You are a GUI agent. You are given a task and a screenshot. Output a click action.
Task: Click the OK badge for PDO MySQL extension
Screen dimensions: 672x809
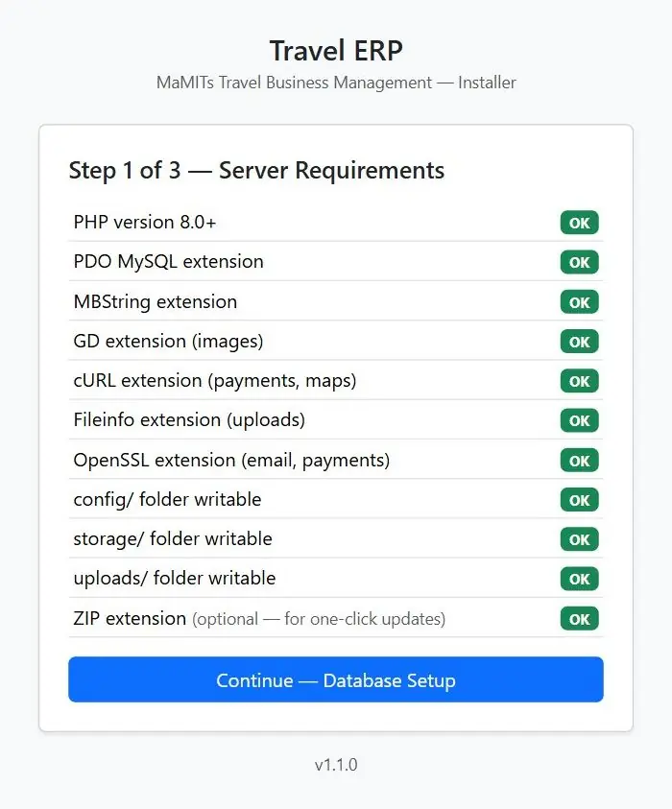tap(579, 262)
